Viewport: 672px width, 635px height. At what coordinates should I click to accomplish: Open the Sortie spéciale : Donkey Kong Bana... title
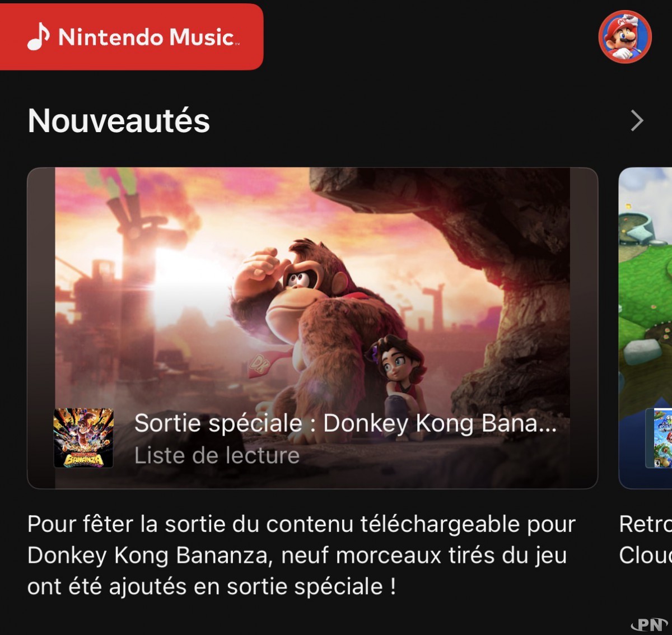(x=346, y=423)
